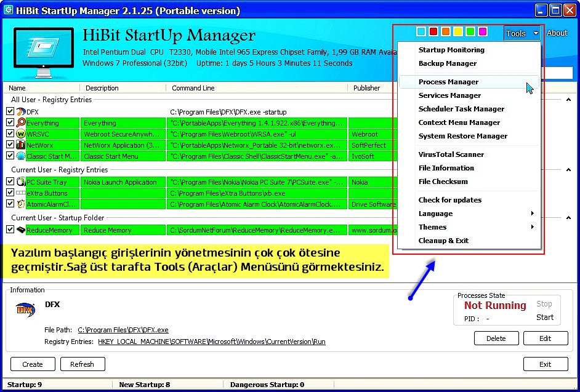This screenshot has width=580, height=392.
Task: Open the About page
Action: coord(557,33)
